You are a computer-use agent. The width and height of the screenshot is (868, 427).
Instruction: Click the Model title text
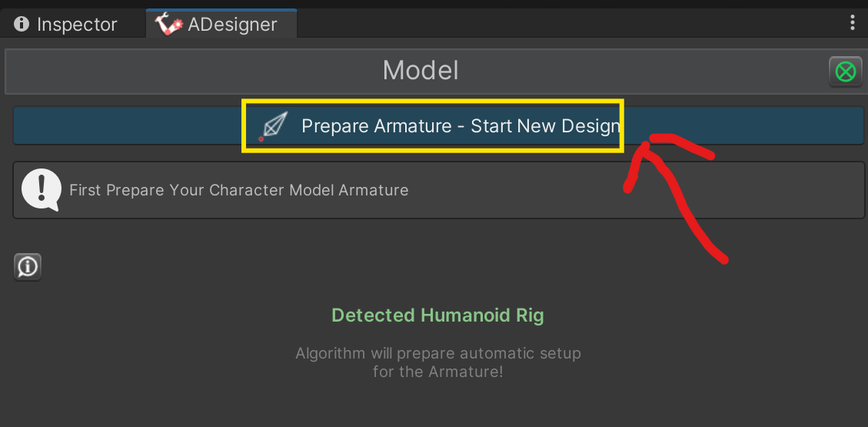pyautogui.click(x=421, y=71)
